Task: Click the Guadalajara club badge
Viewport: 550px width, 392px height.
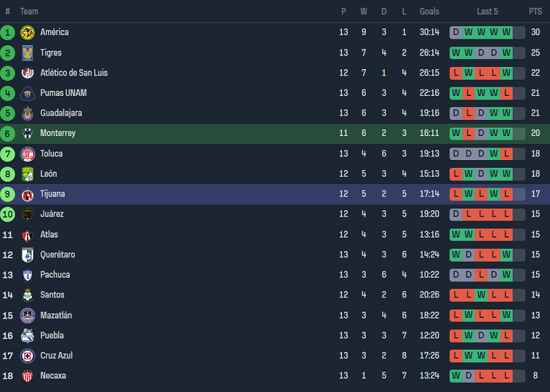Action: pos(28,114)
